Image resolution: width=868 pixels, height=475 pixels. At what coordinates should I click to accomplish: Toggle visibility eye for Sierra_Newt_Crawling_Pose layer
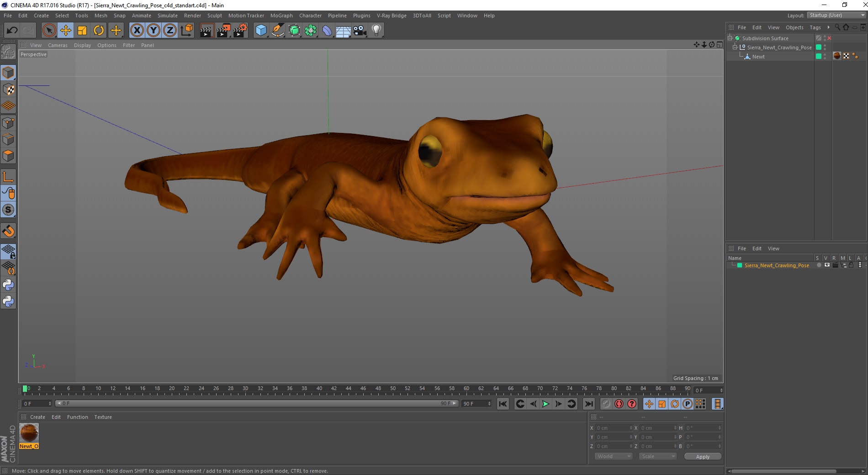827,265
